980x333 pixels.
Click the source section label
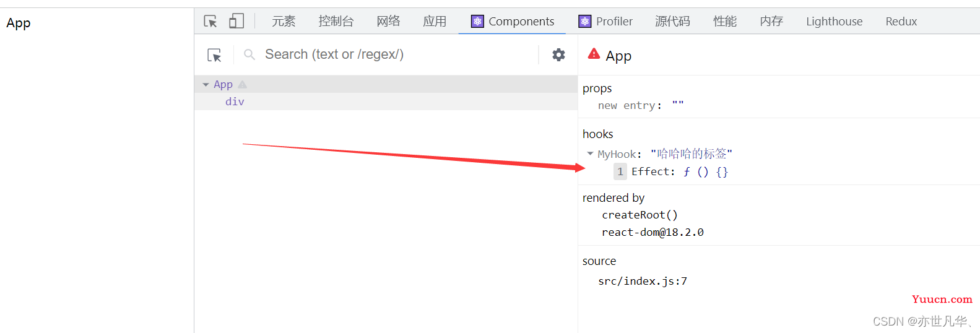point(599,261)
